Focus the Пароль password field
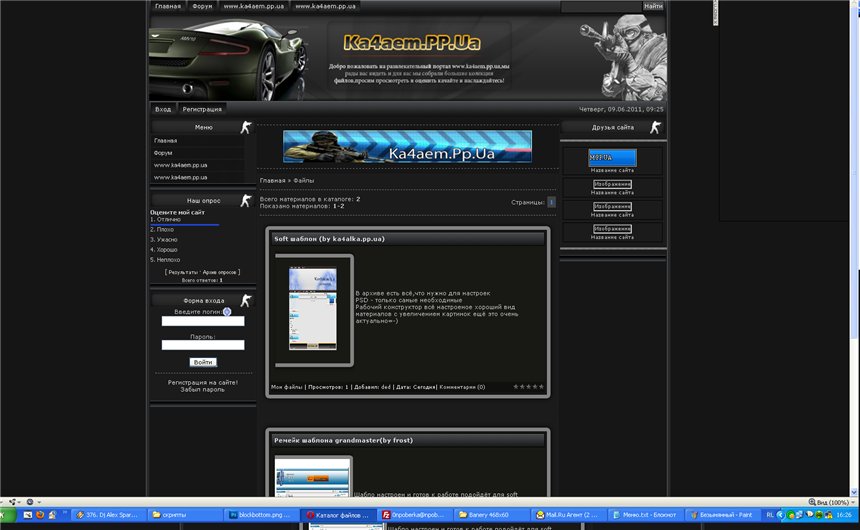Screen dimensions: 860x530 [203, 345]
